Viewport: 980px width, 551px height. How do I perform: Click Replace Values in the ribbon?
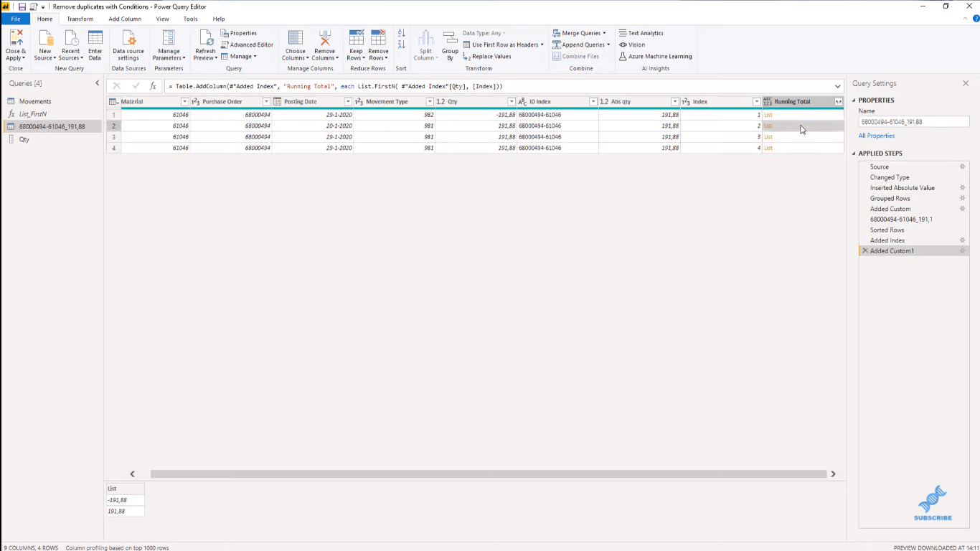click(x=487, y=56)
